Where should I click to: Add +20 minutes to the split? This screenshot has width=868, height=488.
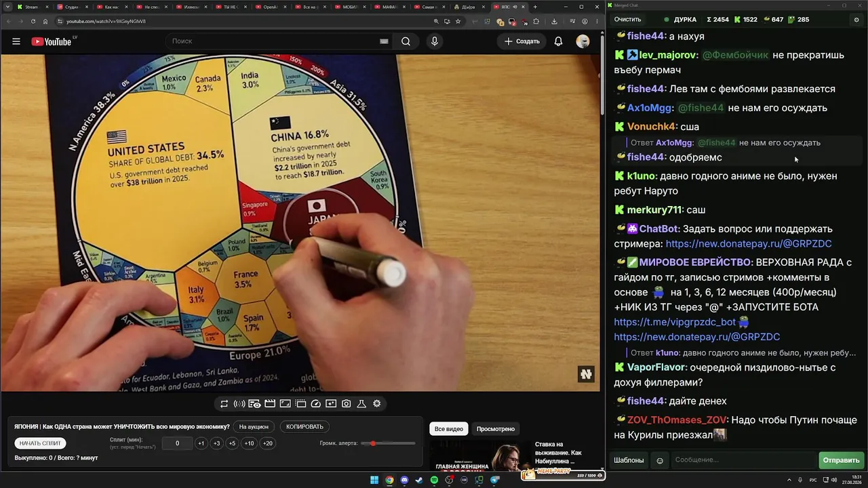click(x=268, y=443)
